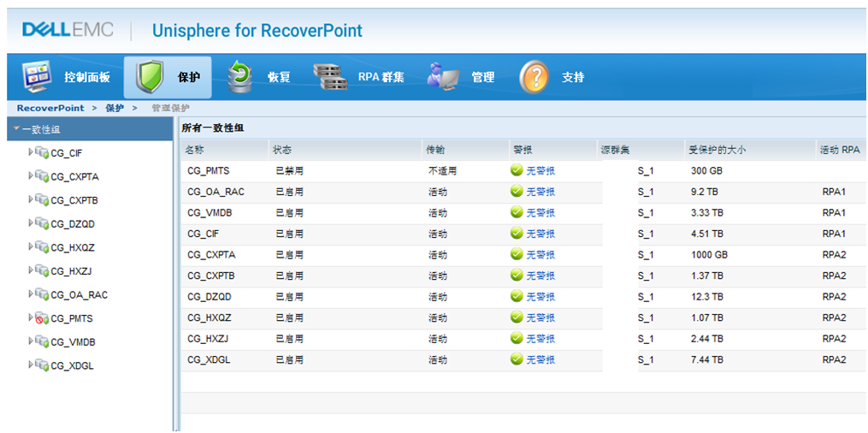Image resolution: width=868 pixels, height=433 pixels.
Task: Click green check icon in CG_VMDB row
Action: click(x=517, y=212)
